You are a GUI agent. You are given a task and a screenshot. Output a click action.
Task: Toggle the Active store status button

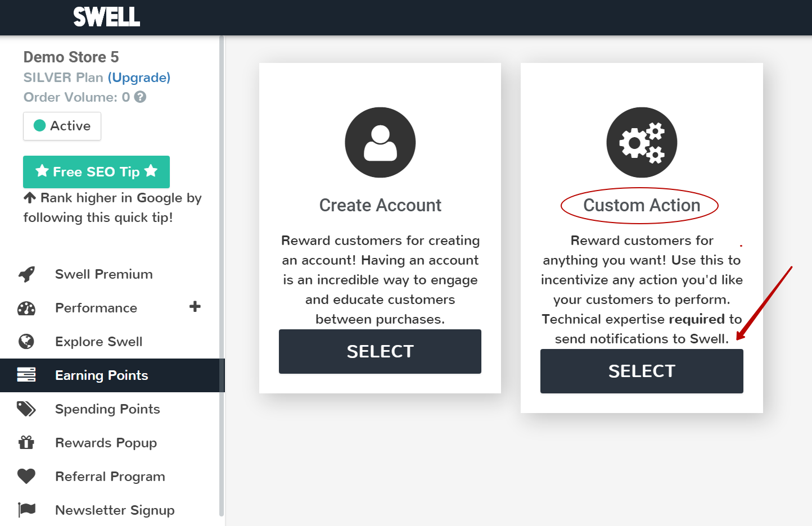click(x=62, y=126)
